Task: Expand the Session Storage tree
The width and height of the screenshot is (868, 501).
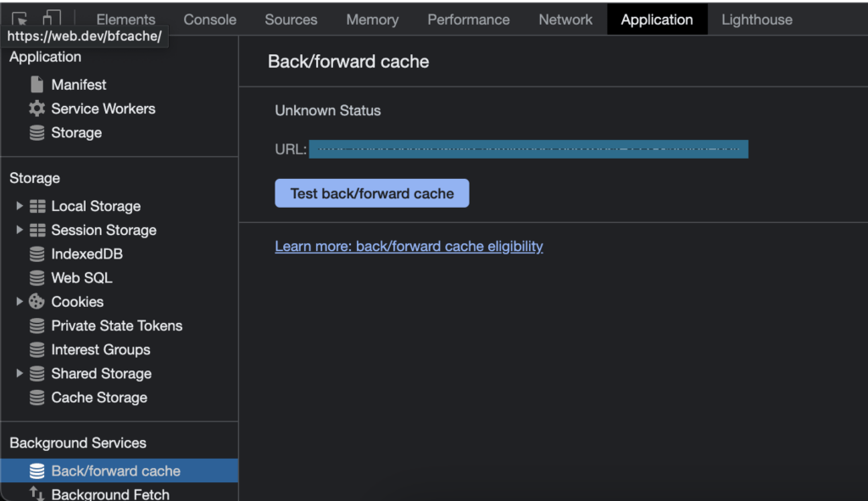Action: click(x=19, y=230)
